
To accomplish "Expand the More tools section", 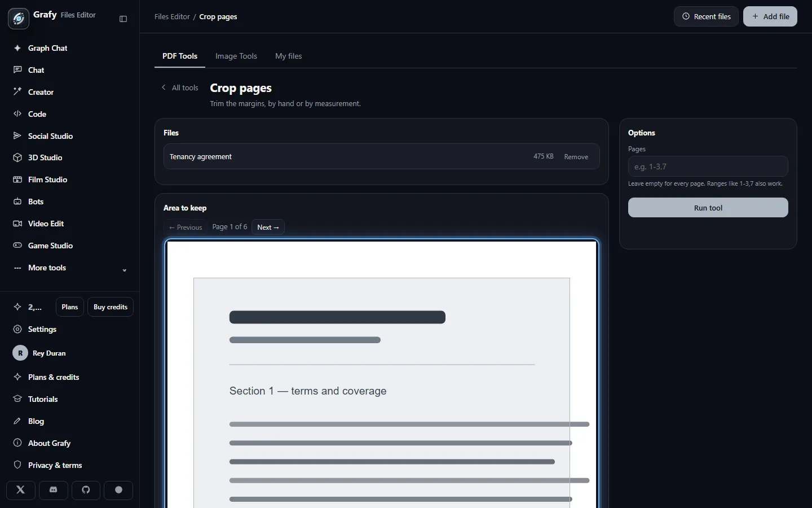I will tap(70, 268).
